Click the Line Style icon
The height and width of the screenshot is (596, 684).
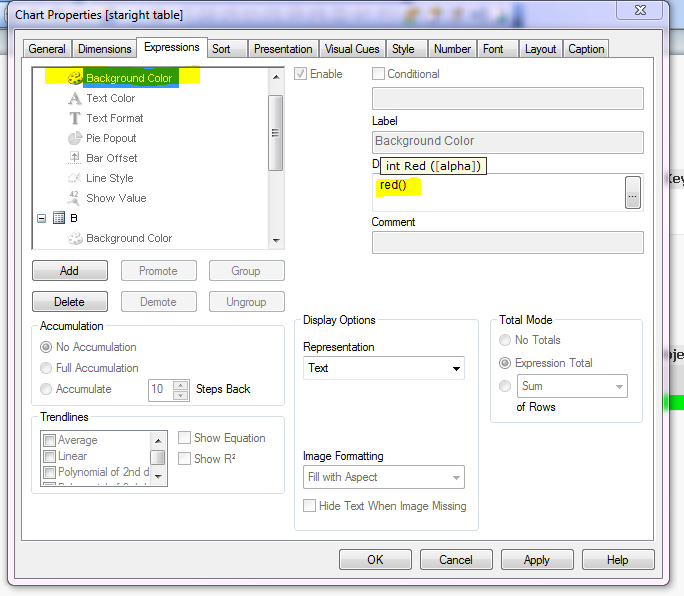tap(75, 178)
